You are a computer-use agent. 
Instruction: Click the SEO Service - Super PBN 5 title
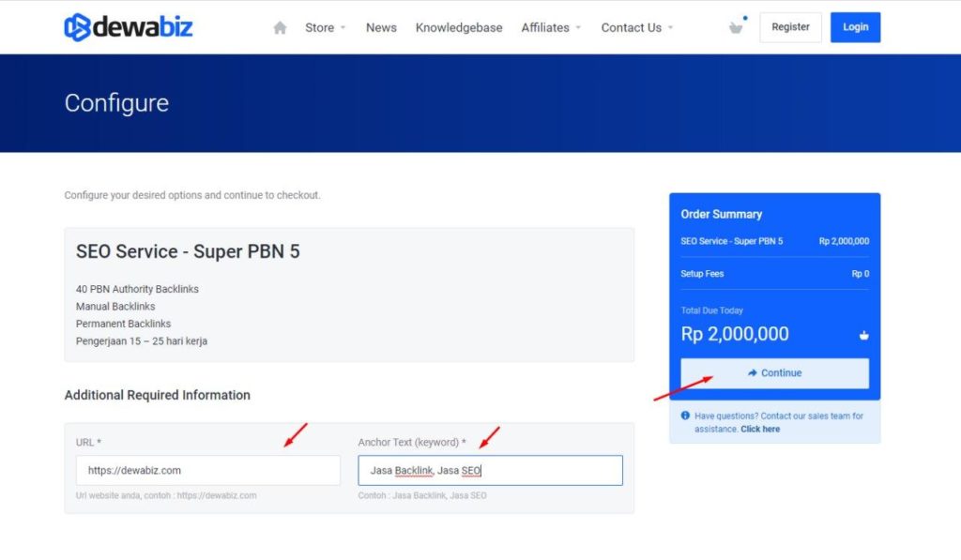coord(188,251)
